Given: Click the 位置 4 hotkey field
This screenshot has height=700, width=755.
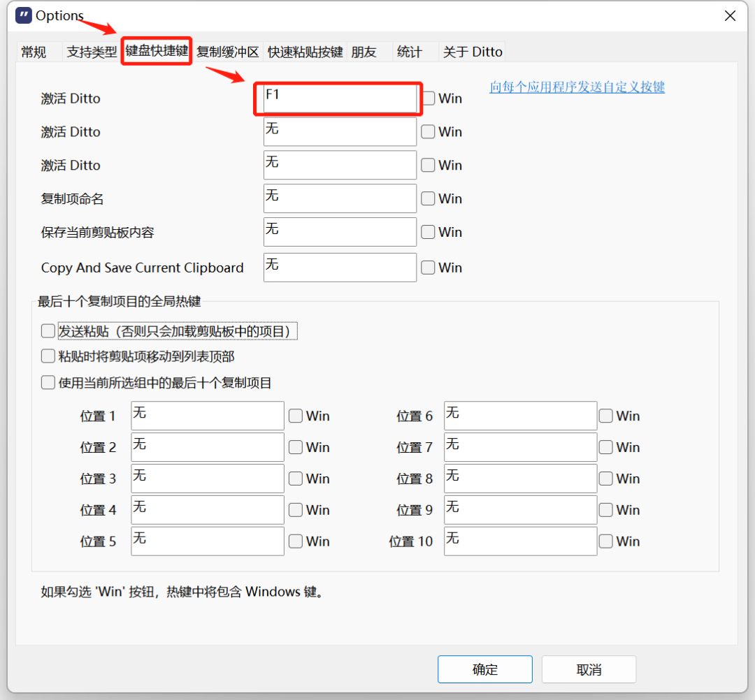Looking at the screenshot, I should coord(208,510).
